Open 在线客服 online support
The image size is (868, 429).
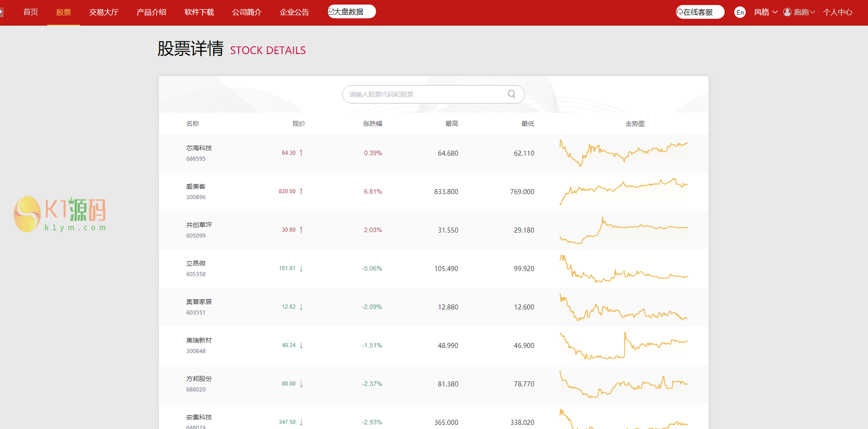pos(699,12)
